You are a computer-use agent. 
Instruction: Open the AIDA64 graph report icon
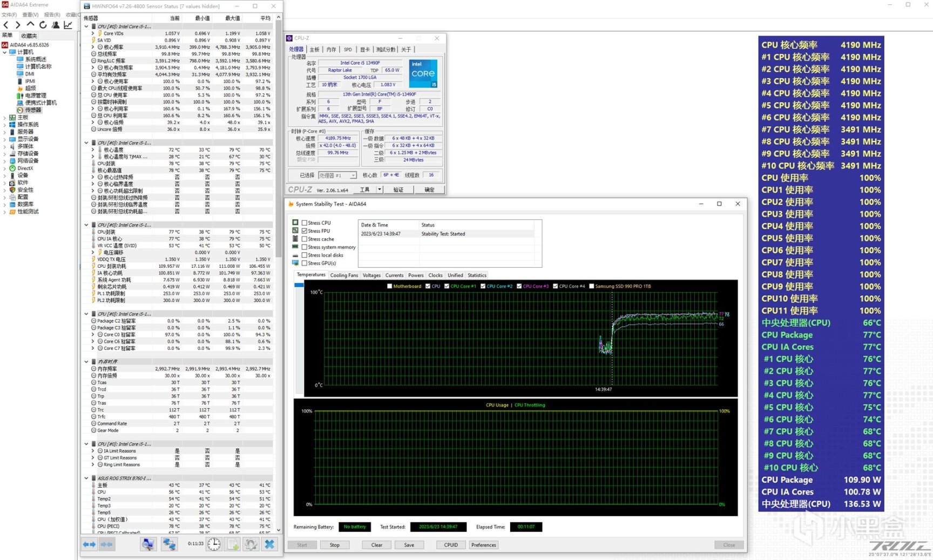(68, 25)
